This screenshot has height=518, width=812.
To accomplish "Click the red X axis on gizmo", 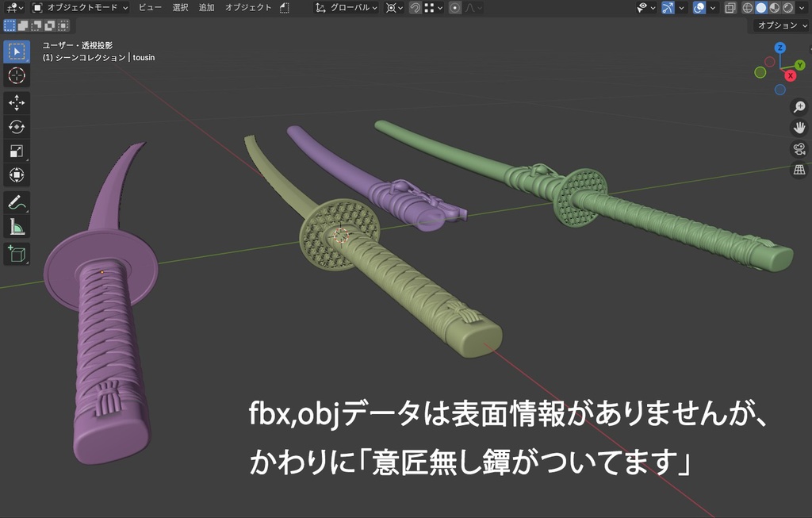I will click(x=791, y=76).
